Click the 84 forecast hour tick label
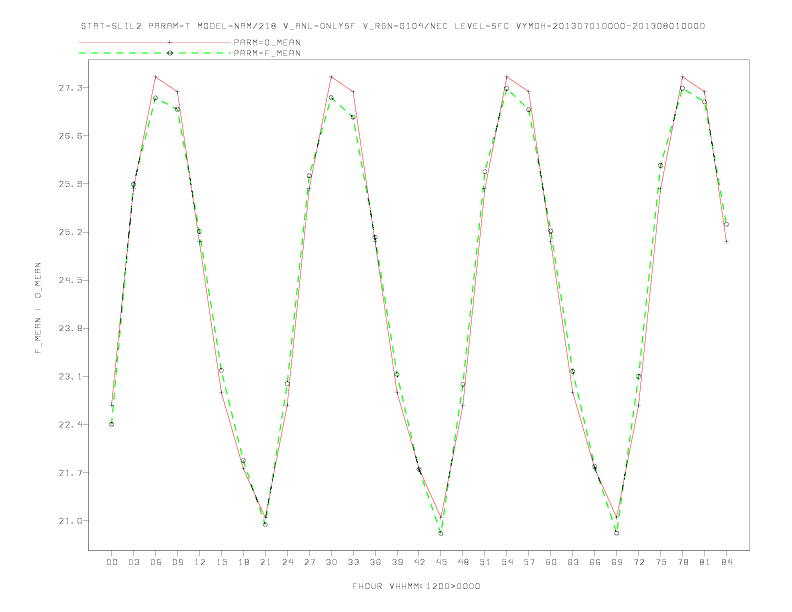This screenshot has height=612, width=792. pos(726,562)
